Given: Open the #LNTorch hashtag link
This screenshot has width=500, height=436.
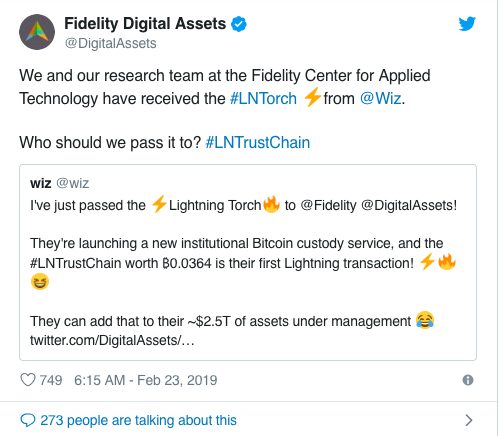Looking at the screenshot, I should pos(263,99).
